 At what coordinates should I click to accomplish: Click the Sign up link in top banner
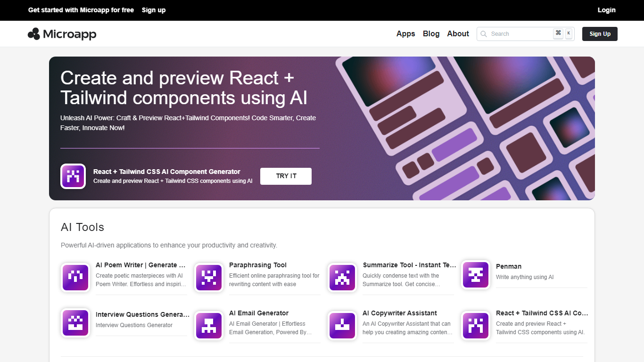(x=154, y=10)
